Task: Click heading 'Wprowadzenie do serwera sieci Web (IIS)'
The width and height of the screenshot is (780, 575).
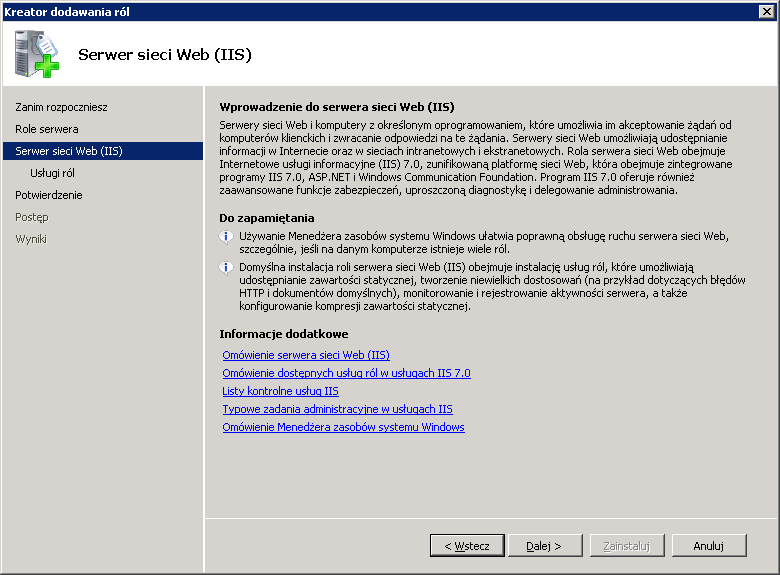Action: pyautogui.click(x=337, y=107)
